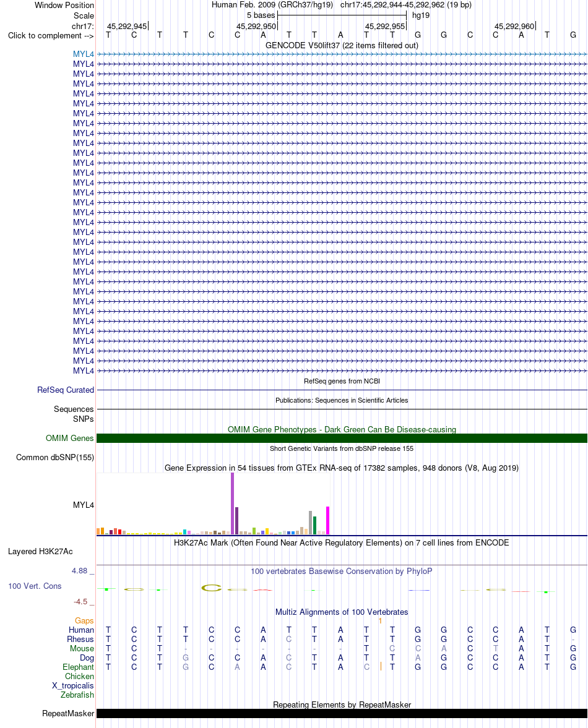Click 'Publications: Sequences in Scientific Articles' title

pos(342,400)
